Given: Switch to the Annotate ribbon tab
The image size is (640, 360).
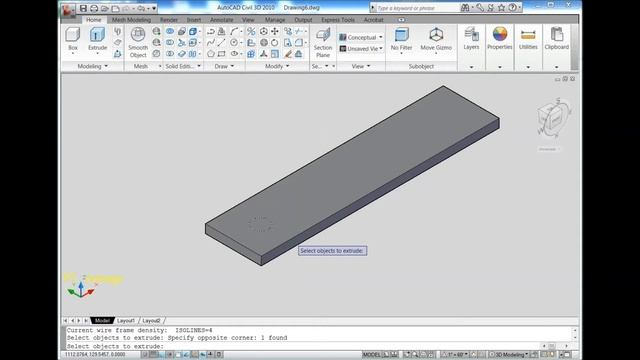Looking at the screenshot, I should point(222,20).
